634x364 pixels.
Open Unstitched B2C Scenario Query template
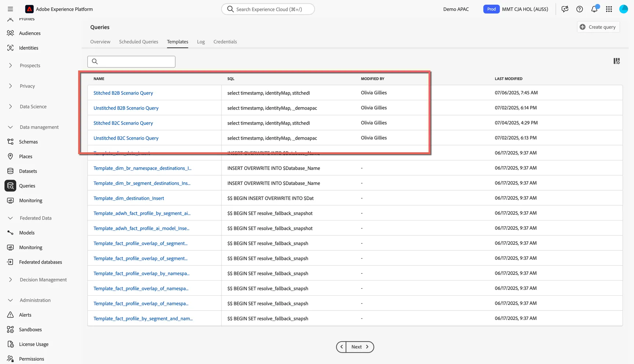(x=126, y=138)
